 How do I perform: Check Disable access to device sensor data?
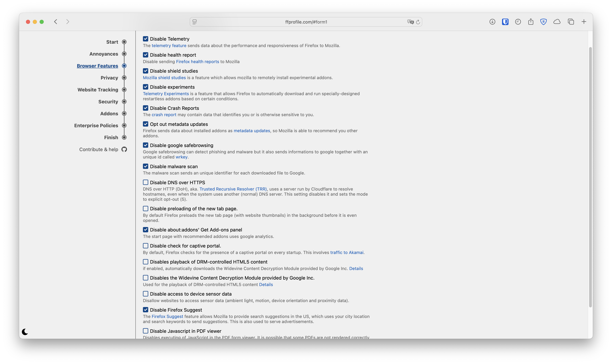coord(146,294)
